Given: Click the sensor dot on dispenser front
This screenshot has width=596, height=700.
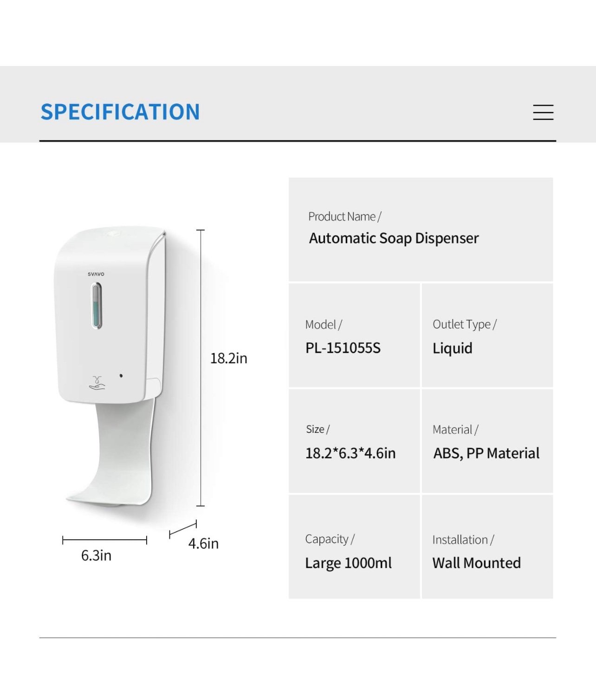Looking at the screenshot, I should click(x=121, y=375).
